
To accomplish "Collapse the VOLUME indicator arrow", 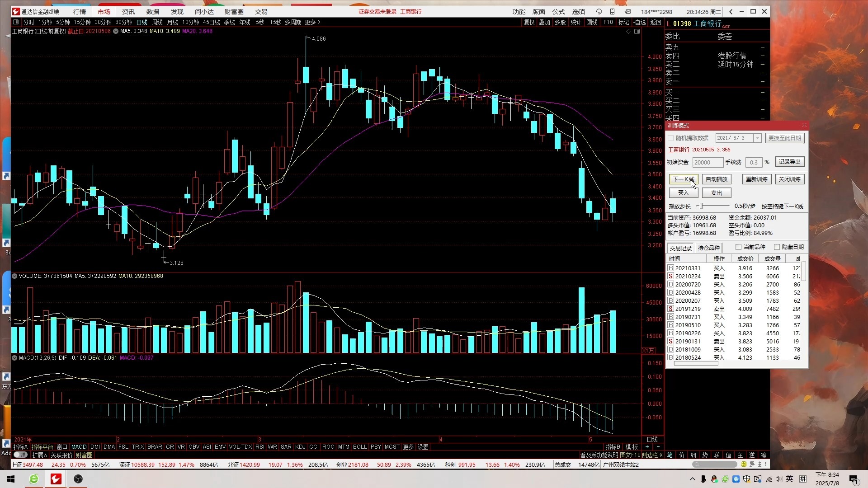I will [14, 276].
